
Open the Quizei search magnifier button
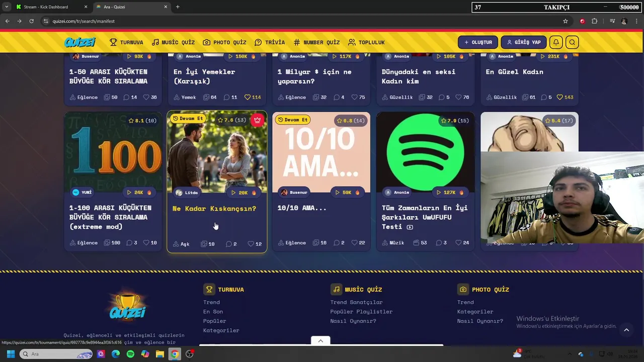[x=572, y=42]
